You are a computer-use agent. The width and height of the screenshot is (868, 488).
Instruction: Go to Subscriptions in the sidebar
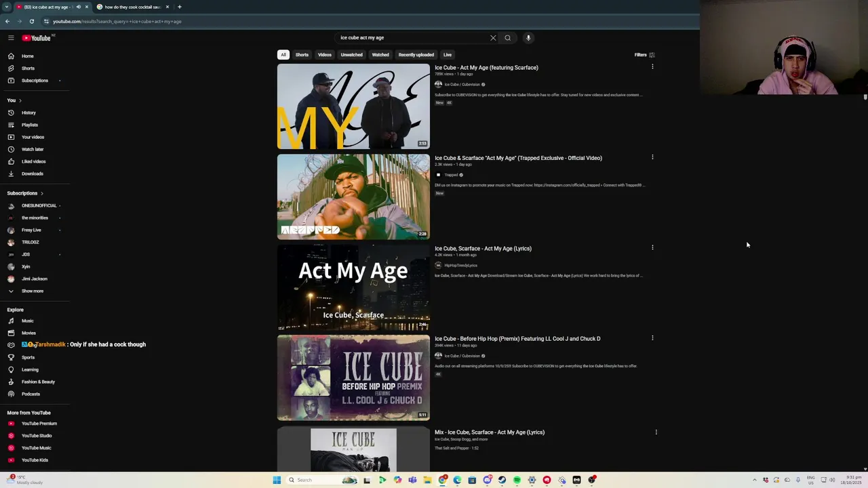click(x=35, y=81)
